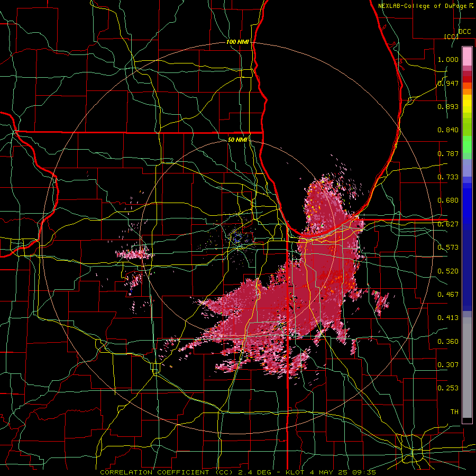Screen dimensions: 476x476
Task: Click the TH threshold label on legend
Action: 454,412
